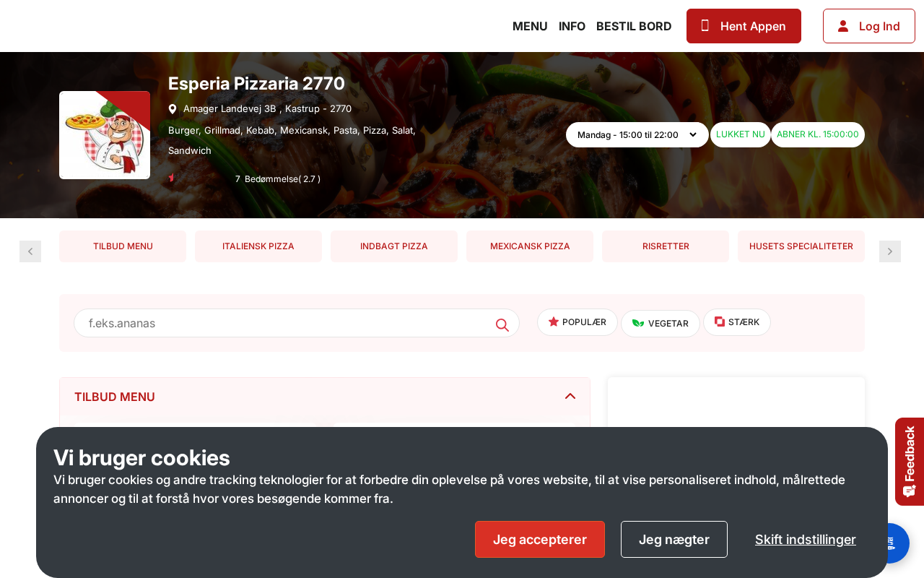Collapse the Tilbud Menu section
924x578 pixels.
click(x=570, y=396)
